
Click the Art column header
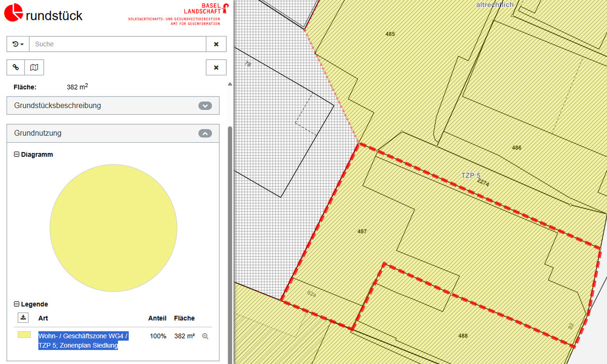point(43,318)
